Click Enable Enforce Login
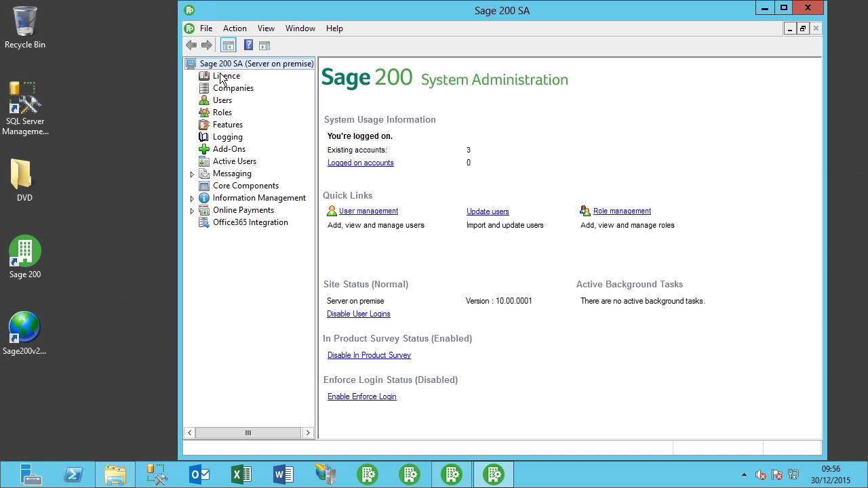Image resolution: width=868 pixels, height=488 pixels. pyautogui.click(x=361, y=396)
